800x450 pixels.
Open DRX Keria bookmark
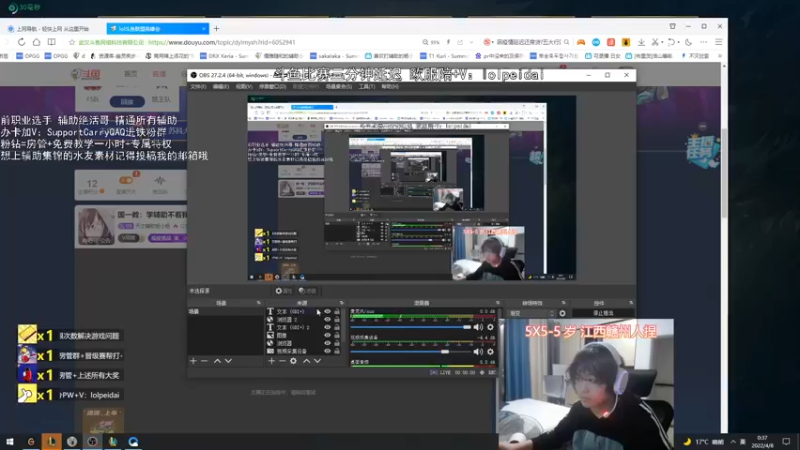click(224, 56)
